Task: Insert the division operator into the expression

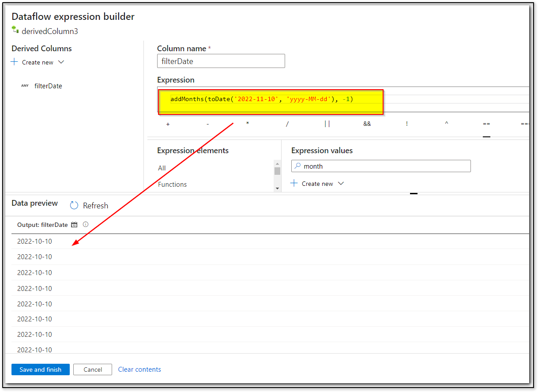Action: click(x=287, y=124)
